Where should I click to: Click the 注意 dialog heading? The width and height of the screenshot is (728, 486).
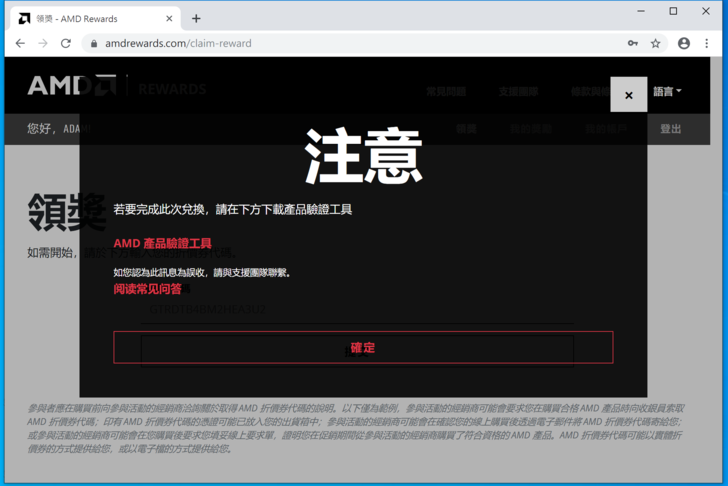pos(364,156)
